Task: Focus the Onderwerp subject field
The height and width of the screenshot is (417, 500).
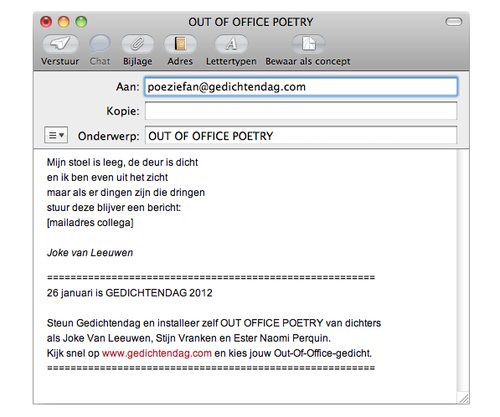Action: click(x=301, y=135)
